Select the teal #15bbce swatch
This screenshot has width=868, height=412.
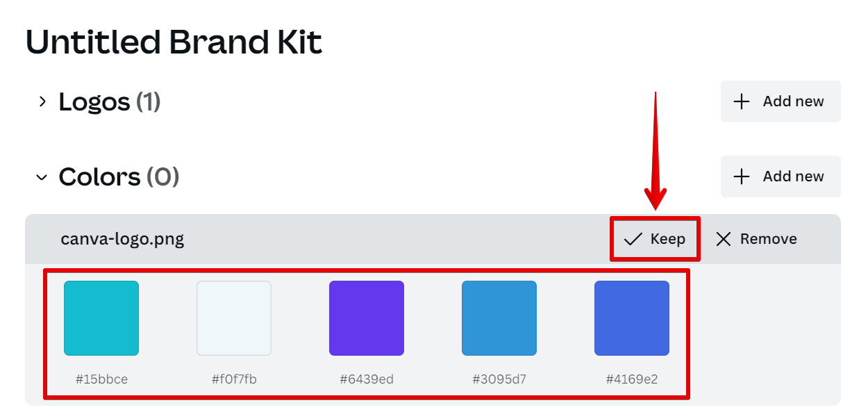pyautogui.click(x=101, y=318)
